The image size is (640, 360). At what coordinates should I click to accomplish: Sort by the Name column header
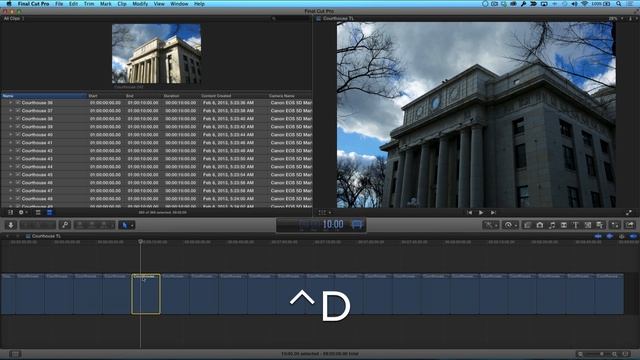pyautogui.click(x=44, y=96)
